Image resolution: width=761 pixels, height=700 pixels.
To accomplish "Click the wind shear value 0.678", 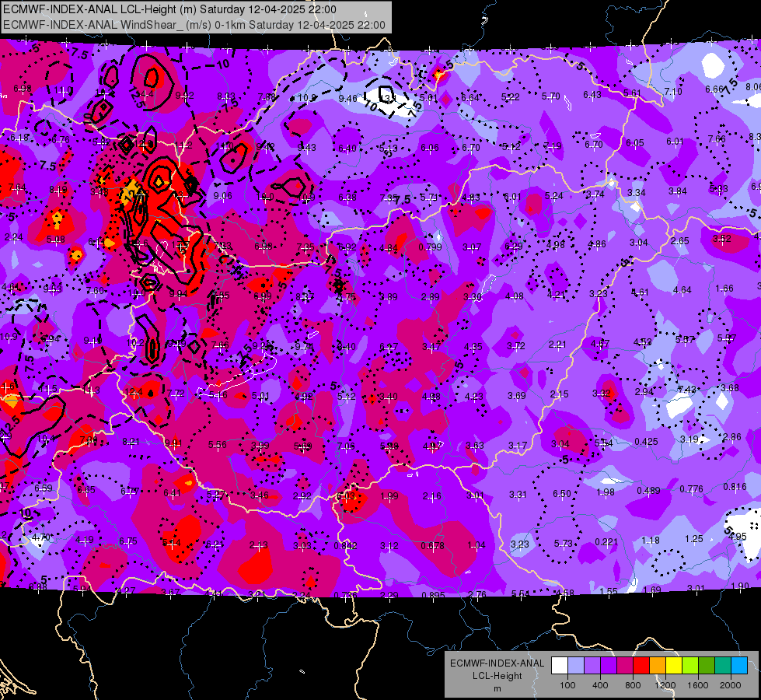I will (x=432, y=545).
